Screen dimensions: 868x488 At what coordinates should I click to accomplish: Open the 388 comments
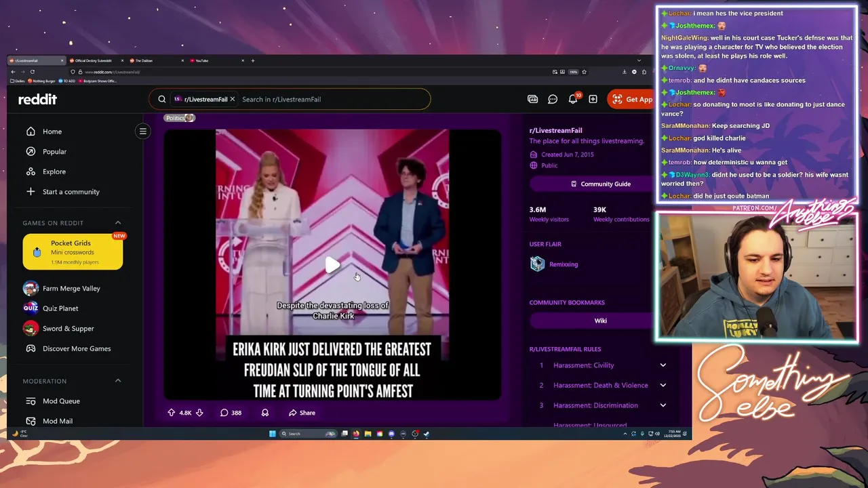(x=231, y=413)
